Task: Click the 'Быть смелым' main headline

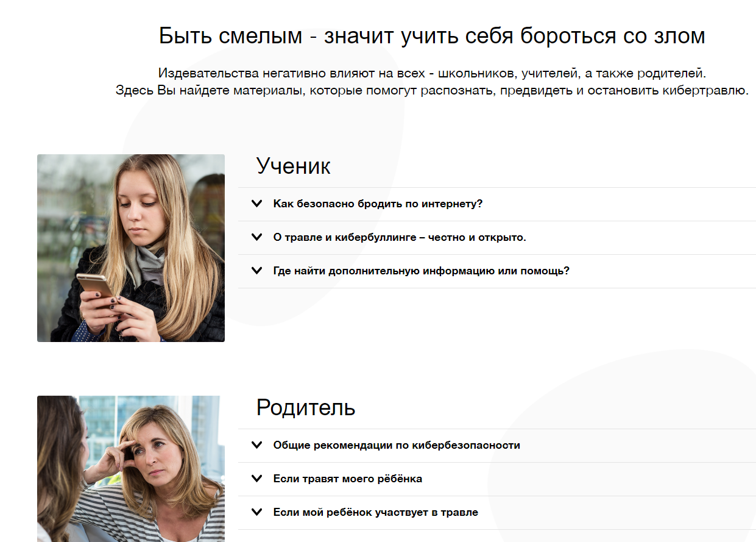Action: tap(432, 36)
